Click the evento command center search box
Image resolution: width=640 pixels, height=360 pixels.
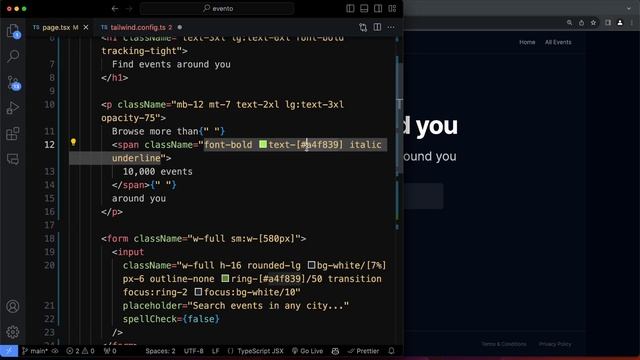[218, 8]
